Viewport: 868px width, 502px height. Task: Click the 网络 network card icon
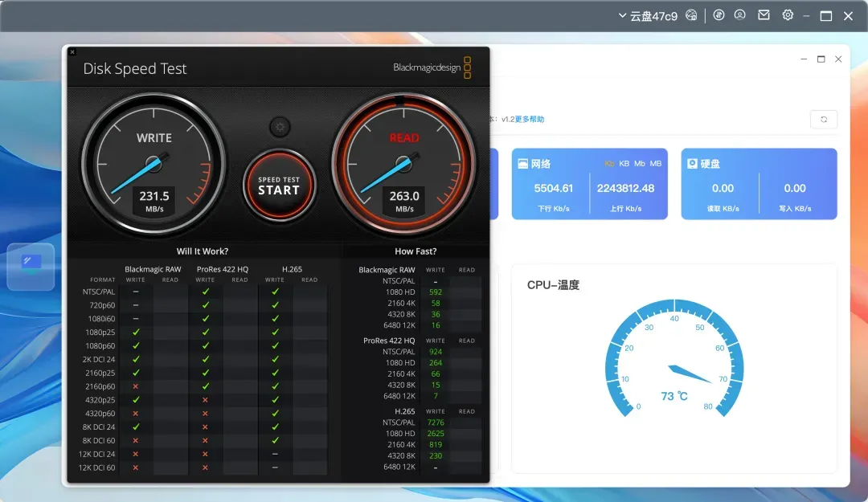point(522,164)
